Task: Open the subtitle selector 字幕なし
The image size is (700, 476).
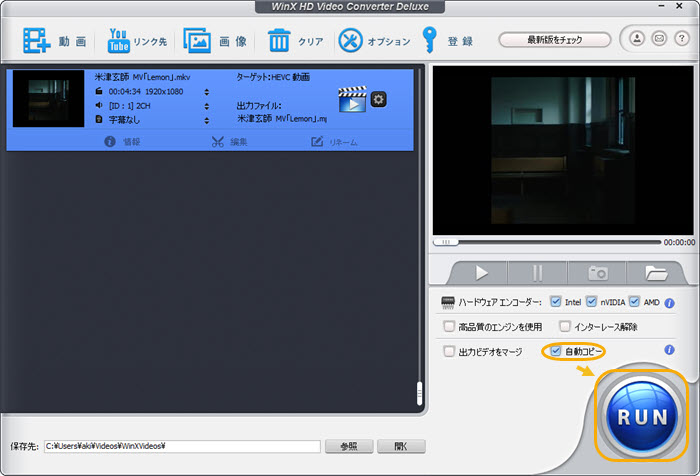Action: (207, 121)
